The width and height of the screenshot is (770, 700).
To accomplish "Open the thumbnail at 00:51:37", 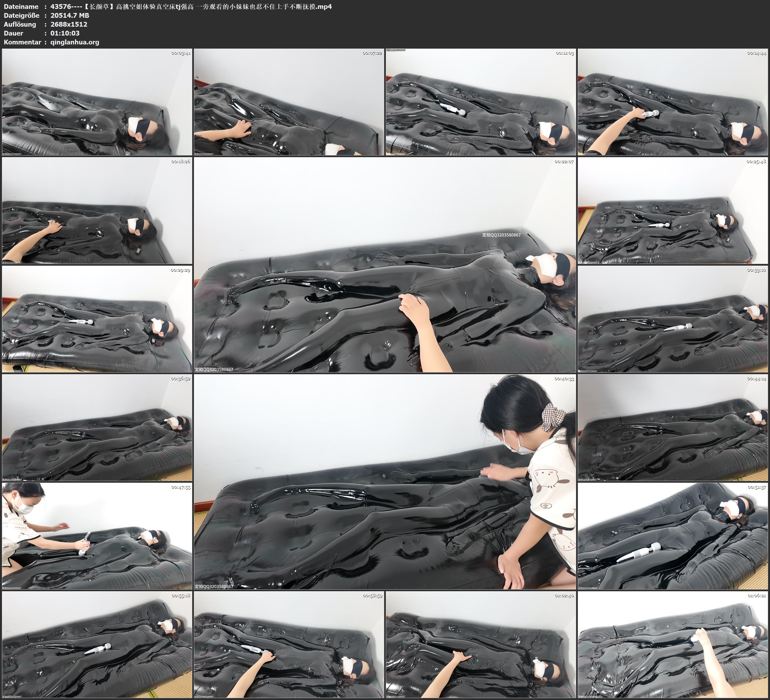I will point(673,536).
